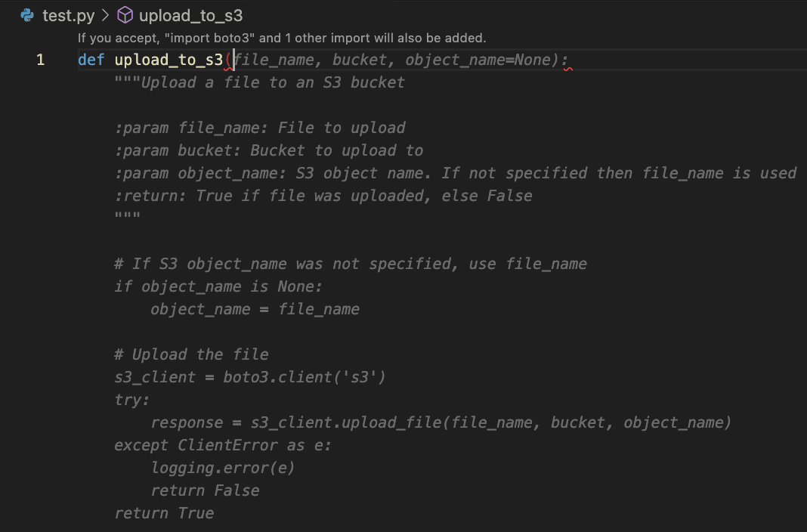Click the file_name parameter ghost text
This screenshot has height=532, width=807.
[x=278, y=60]
